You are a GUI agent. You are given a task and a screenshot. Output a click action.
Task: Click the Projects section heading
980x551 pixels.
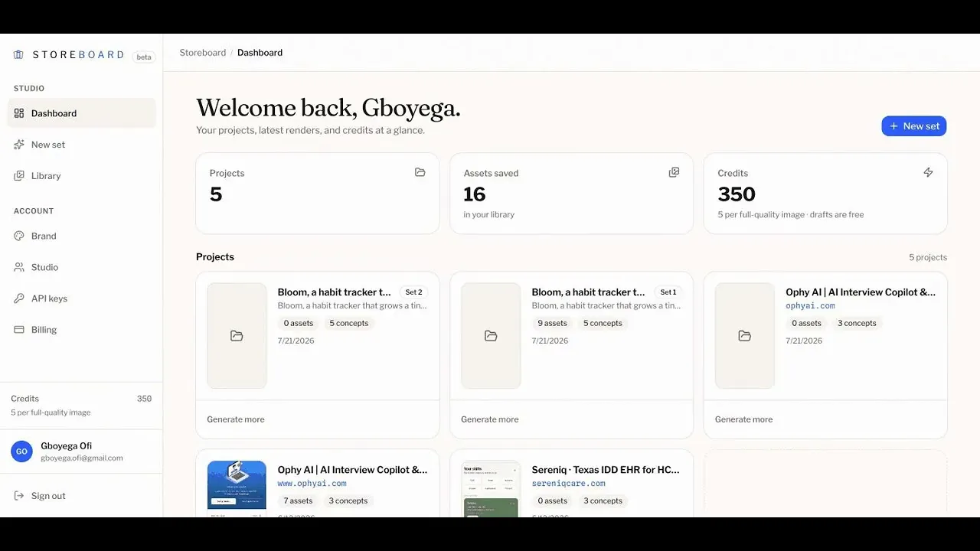pos(215,257)
